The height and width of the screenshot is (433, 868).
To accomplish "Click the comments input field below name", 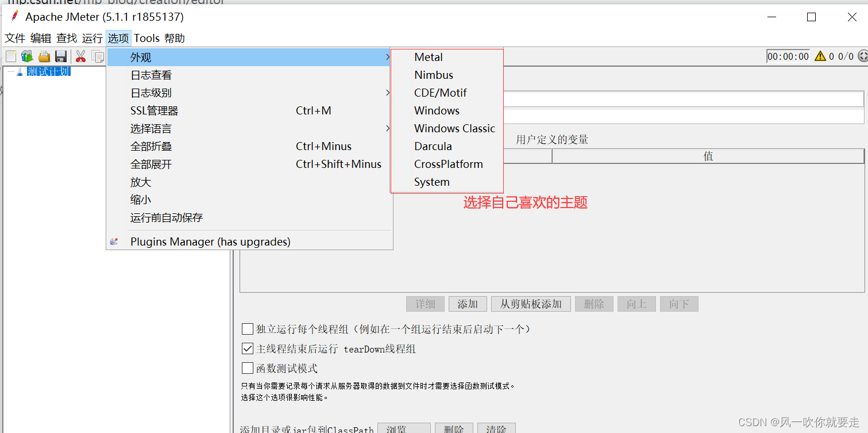I will click(x=684, y=117).
